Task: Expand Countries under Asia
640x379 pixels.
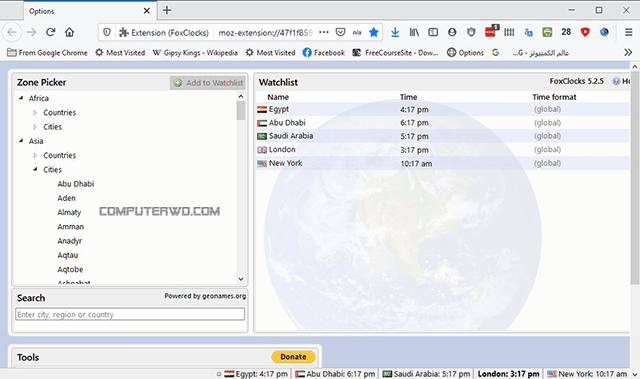Action: click(35, 155)
